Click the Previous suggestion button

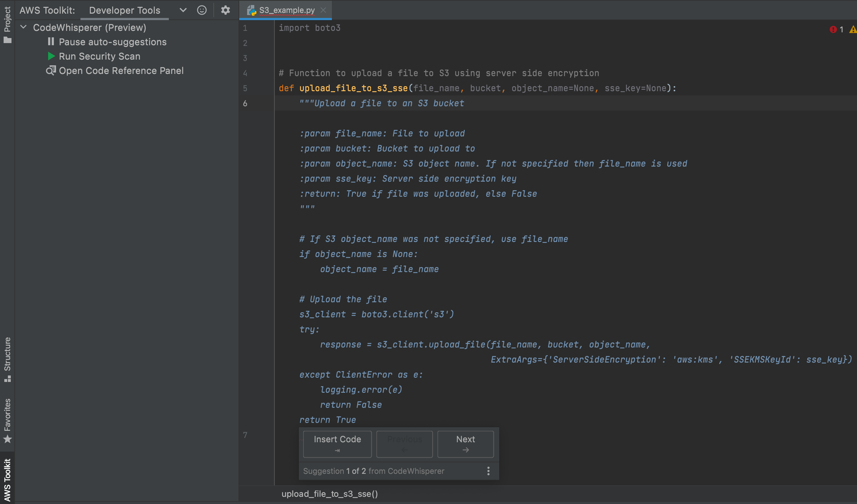pos(403,443)
